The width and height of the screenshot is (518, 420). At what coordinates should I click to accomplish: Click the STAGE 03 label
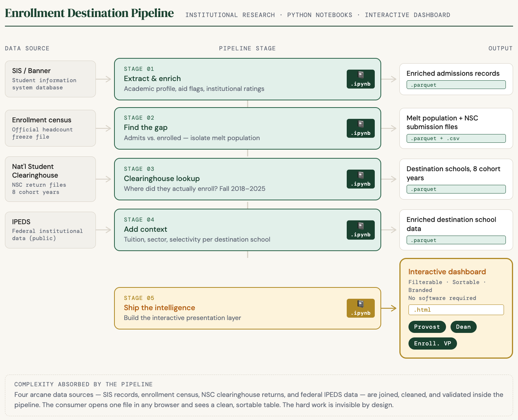[139, 169]
